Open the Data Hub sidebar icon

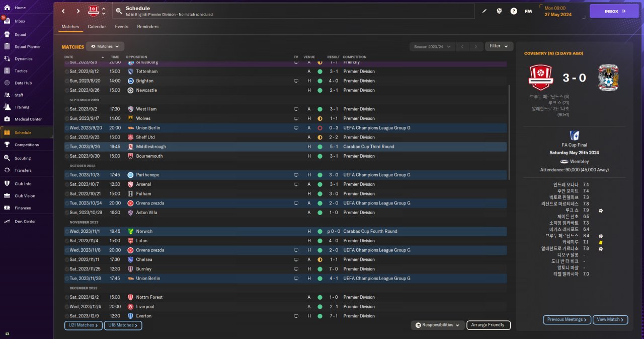(7, 83)
